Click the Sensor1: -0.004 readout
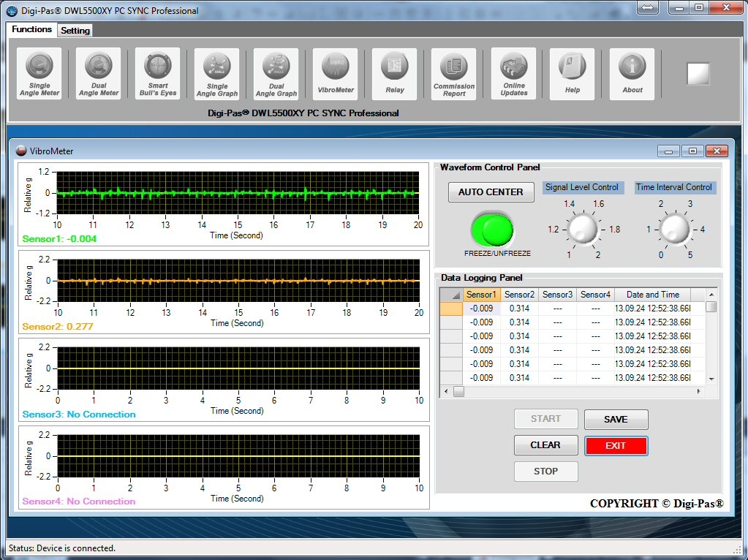This screenshot has height=560, width=748. (59, 239)
